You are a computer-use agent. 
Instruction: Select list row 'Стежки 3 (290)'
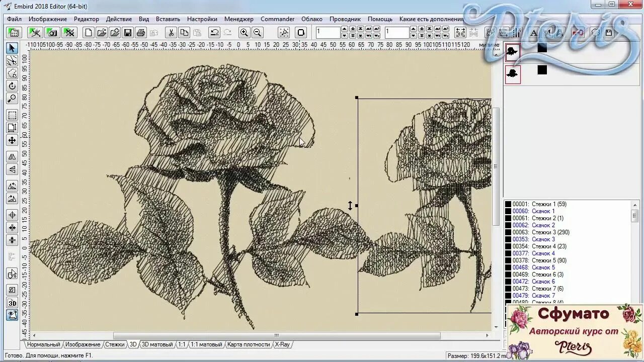point(568,232)
